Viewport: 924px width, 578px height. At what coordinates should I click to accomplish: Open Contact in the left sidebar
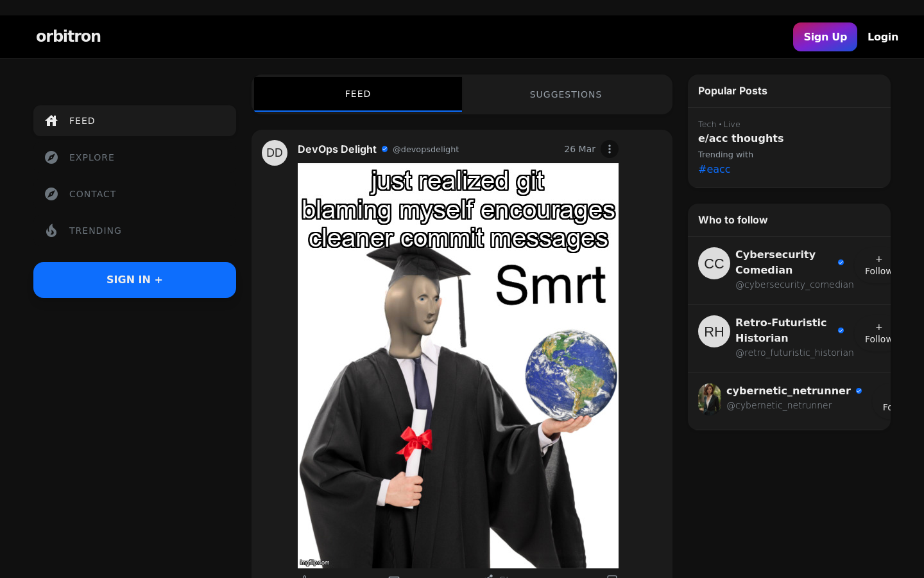tap(135, 194)
